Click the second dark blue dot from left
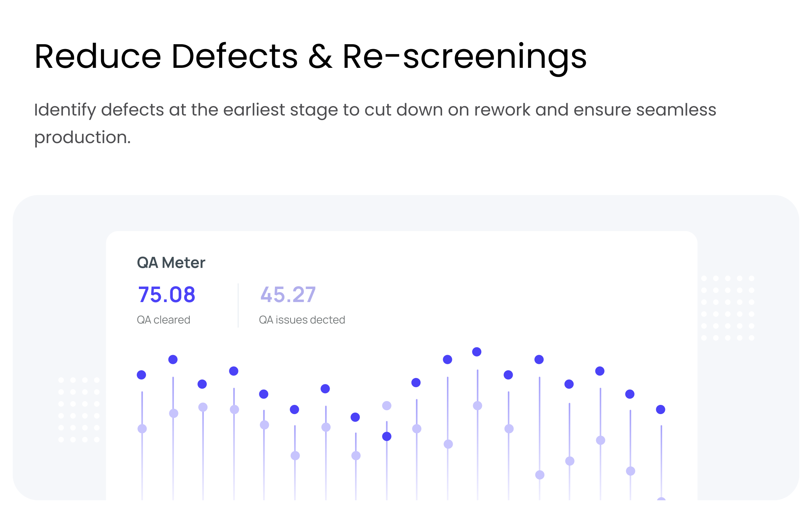The height and width of the screenshot is (513, 812). (x=173, y=360)
